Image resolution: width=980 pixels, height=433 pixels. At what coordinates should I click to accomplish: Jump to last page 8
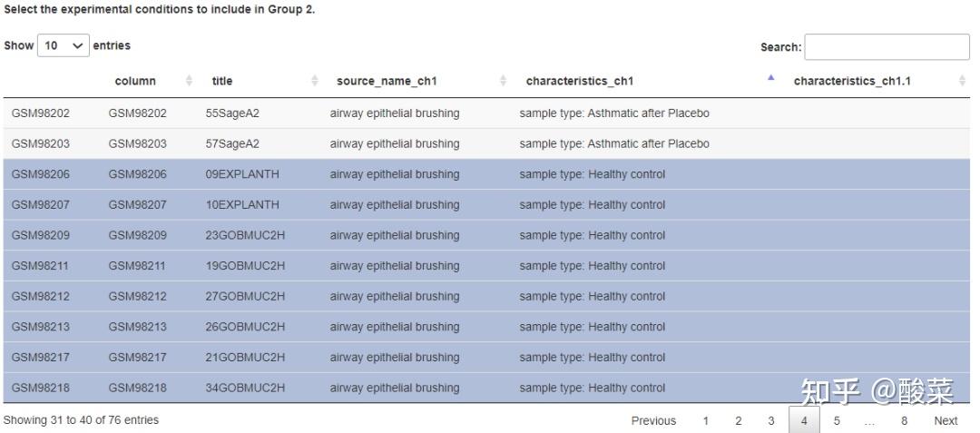coord(904,420)
